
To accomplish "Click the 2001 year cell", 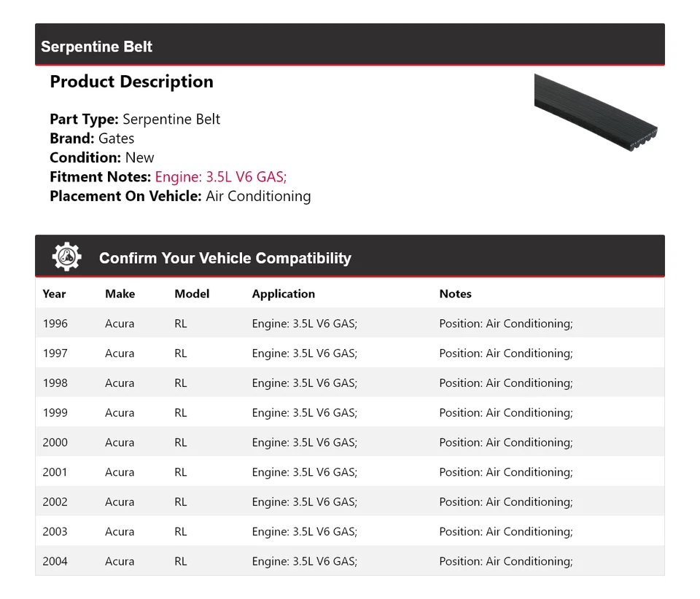I will 55,472.
